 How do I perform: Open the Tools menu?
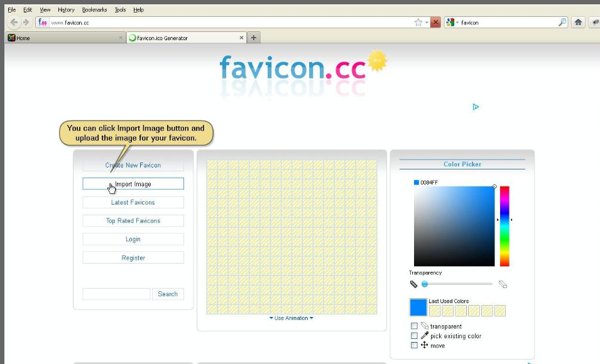pos(120,10)
